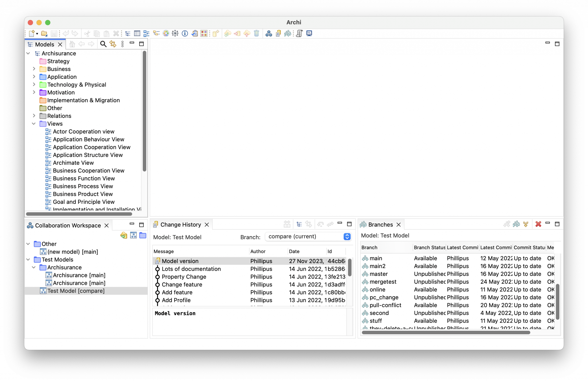Click the Open Model folder icon
Image resolution: width=588 pixels, height=382 pixels.
pyautogui.click(x=44, y=33)
